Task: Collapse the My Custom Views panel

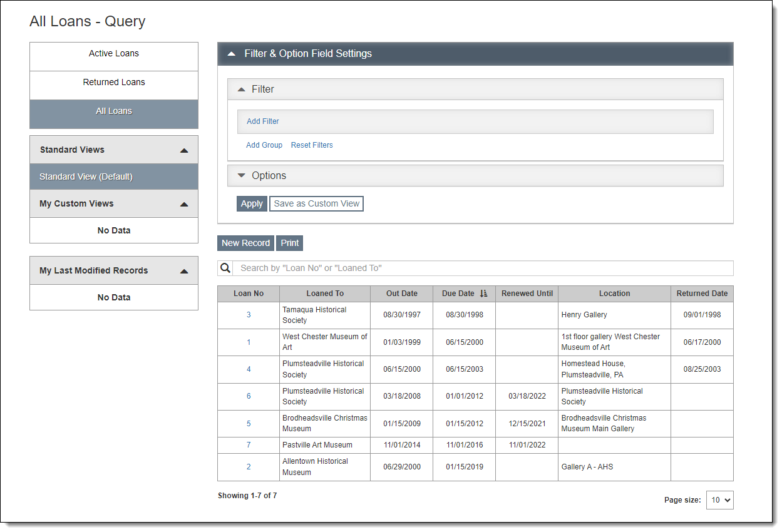Action: (x=184, y=204)
